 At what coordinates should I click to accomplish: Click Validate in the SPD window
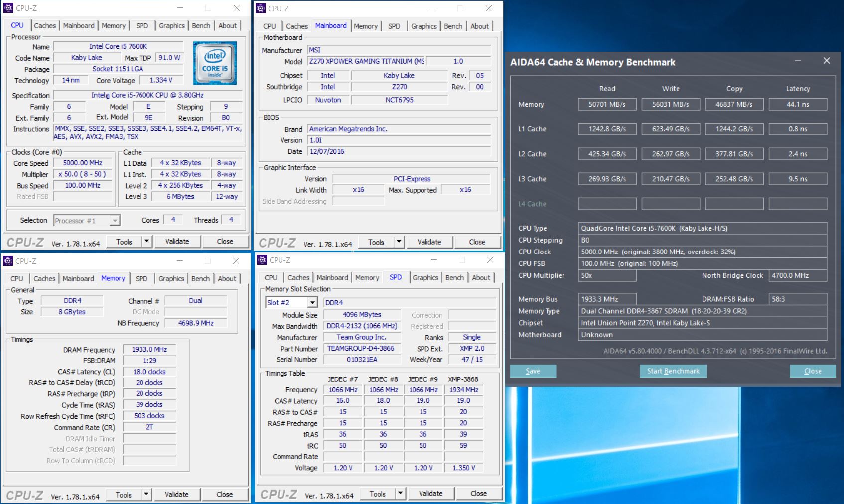point(431,493)
